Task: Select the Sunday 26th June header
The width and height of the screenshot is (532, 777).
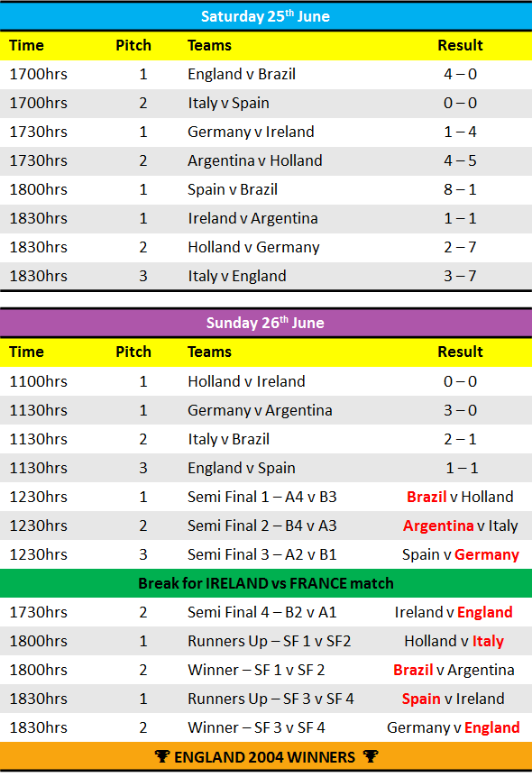Action: [266, 323]
